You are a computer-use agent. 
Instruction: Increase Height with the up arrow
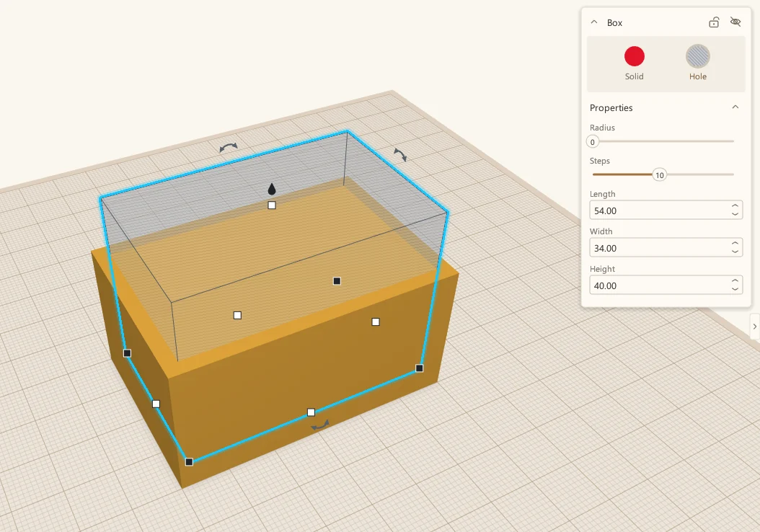735,281
